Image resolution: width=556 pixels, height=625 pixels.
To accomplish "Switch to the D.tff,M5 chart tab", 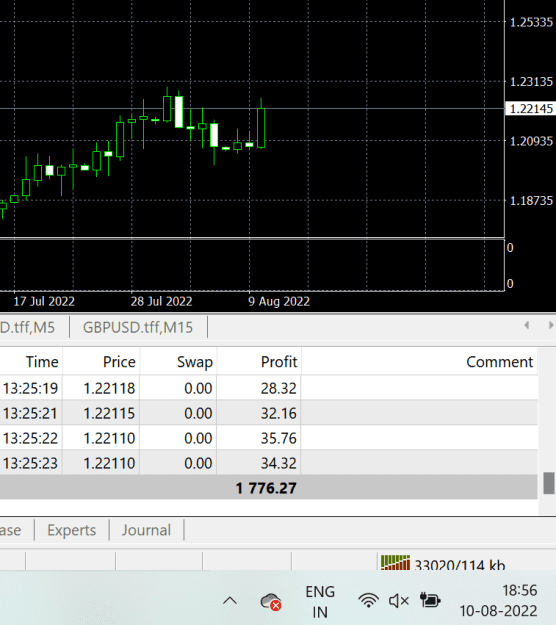I will (x=28, y=327).
